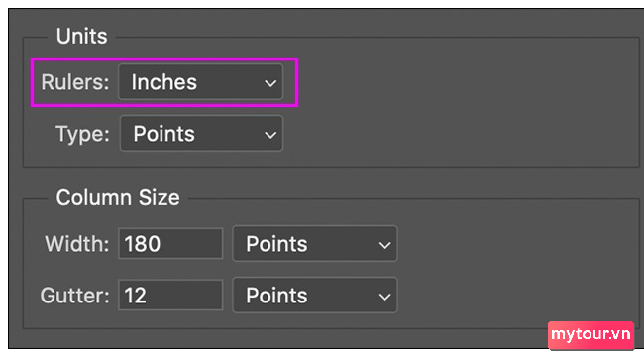Click the chevron arrow of the Width units dropdown
The width and height of the screenshot is (644, 361).
tap(384, 246)
